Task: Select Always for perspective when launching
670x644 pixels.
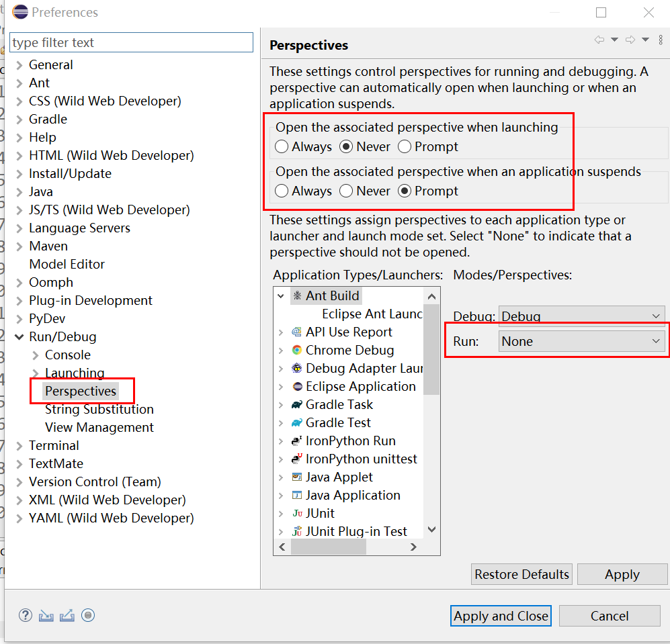Action: pos(282,146)
